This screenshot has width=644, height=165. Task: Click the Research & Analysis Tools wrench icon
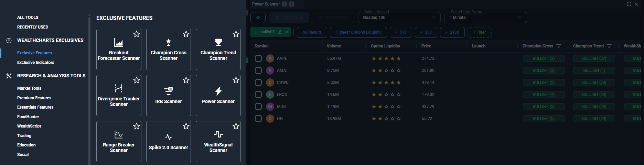pyautogui.click(x=9, y=76)
